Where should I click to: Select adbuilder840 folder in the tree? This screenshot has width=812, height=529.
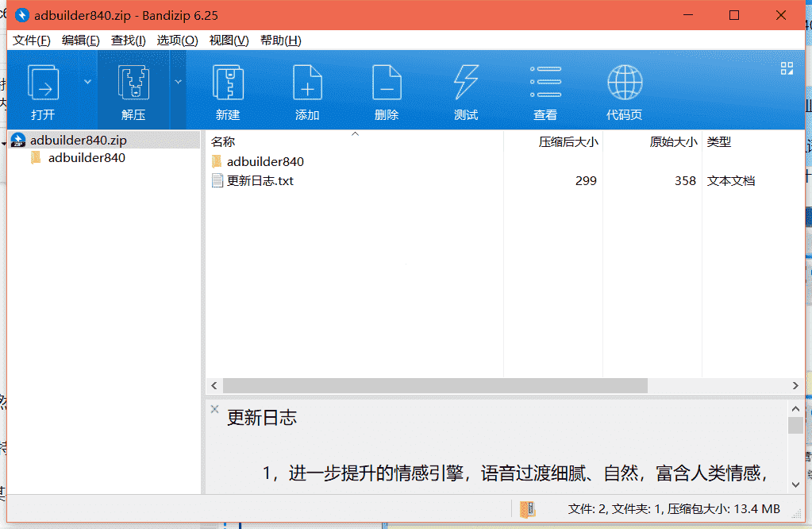coord(87,158)
